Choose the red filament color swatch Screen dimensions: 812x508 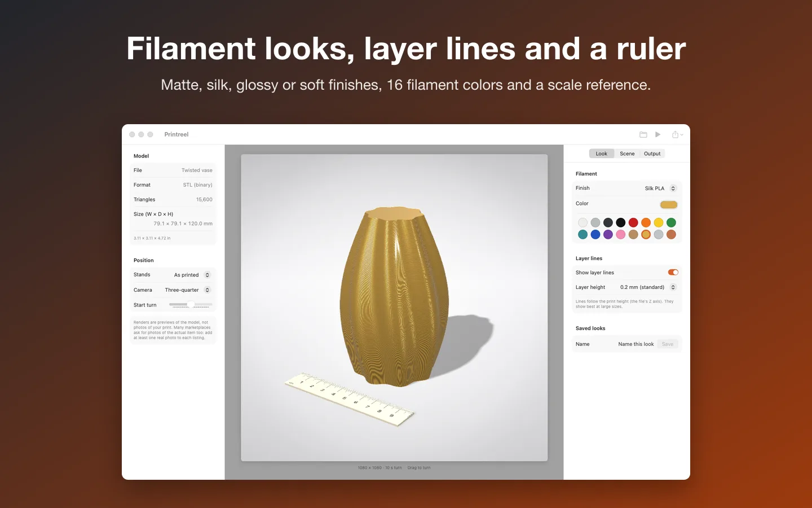click(x=633, y=222)
